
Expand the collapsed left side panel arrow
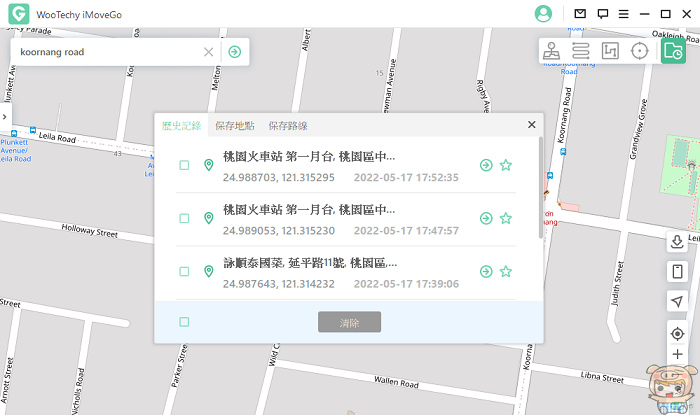point(4,116)
